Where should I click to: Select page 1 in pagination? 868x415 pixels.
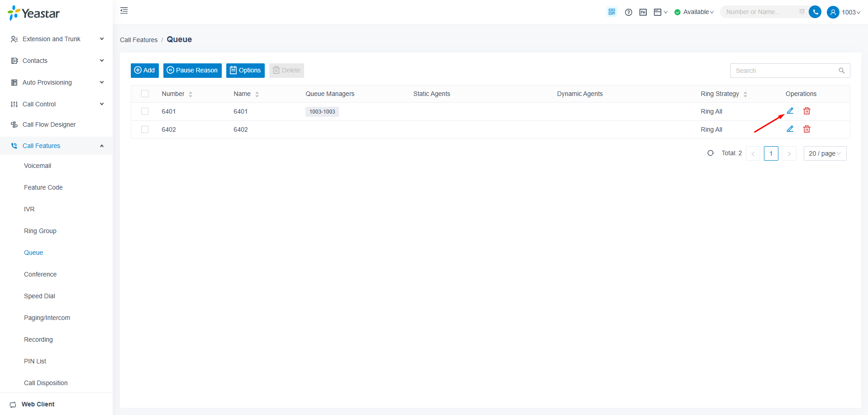[x=771, y=153]
